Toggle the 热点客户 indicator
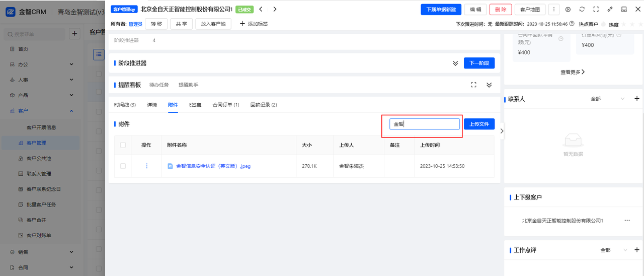 point(604,24)
